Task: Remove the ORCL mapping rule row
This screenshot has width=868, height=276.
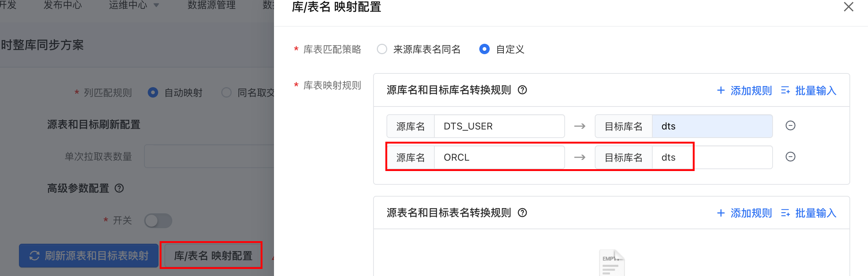Action: [x=790, y=157]
